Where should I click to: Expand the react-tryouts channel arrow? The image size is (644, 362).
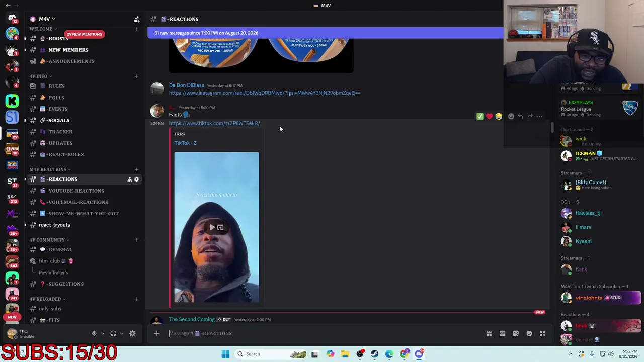(x=25, y=225)
